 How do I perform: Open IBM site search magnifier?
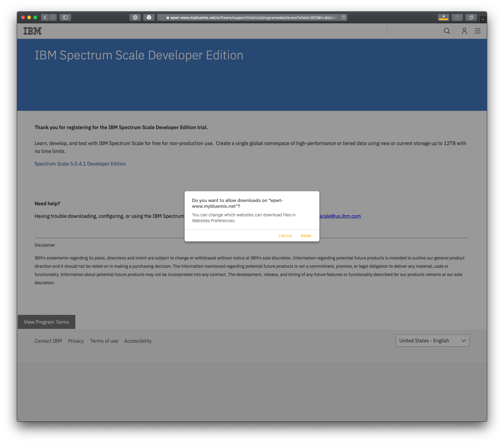[x=447, y=31]
